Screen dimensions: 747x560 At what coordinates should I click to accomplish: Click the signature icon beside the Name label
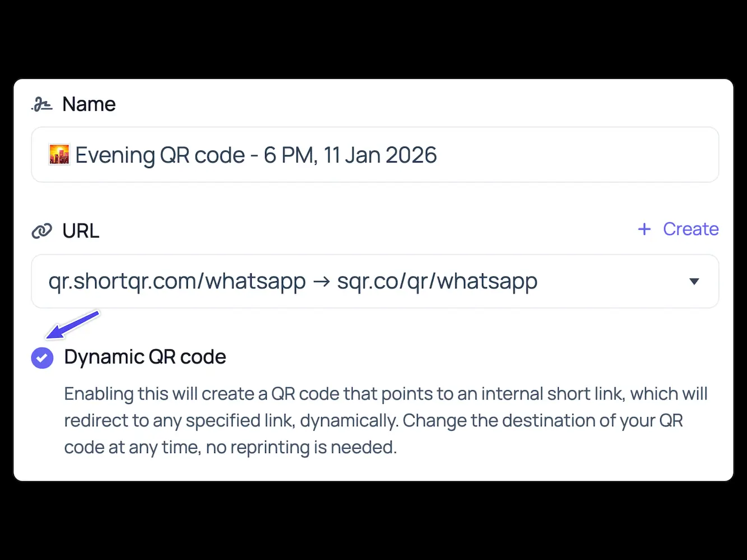[x=41, y=104]
